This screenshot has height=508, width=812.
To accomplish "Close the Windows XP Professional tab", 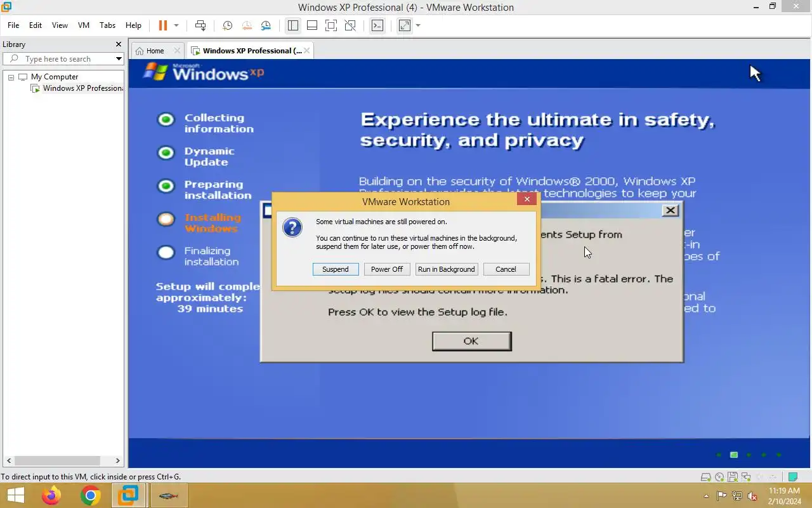I will click(x=307, y=51).
